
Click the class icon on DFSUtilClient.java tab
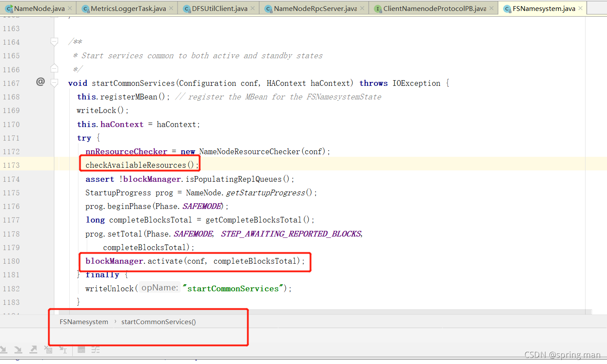[x=187, y=9]
